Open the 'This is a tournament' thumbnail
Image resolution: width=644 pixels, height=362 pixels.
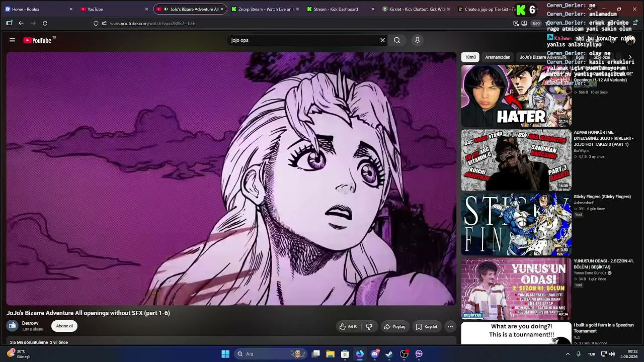516,334
